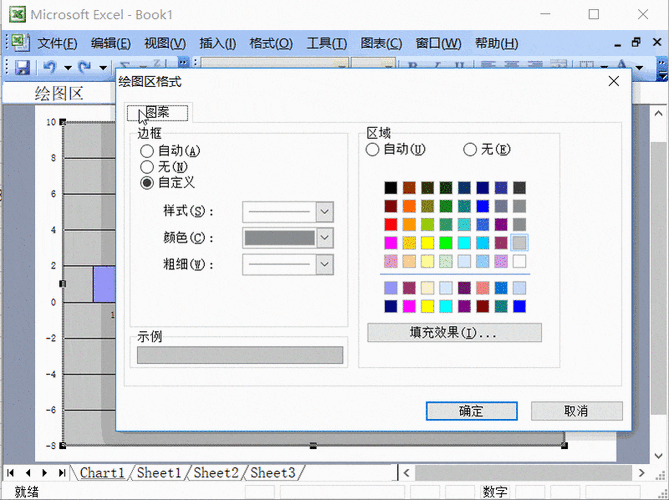Click the vertical scrollbar up arrow

(658, 113)
